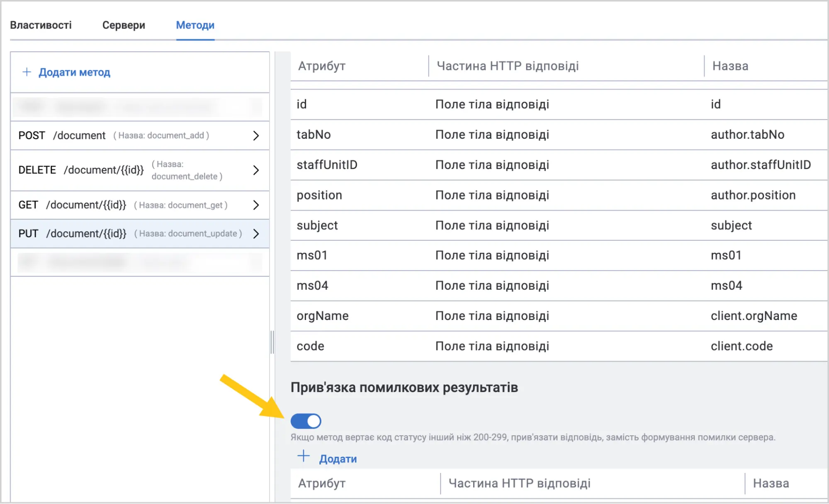Click the plus icon beside Додати метод

click(27, 72)
